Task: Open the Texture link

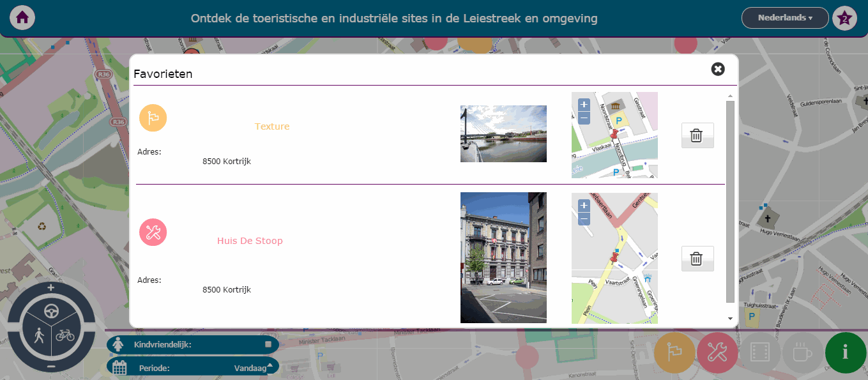Action: coord(272,126)
